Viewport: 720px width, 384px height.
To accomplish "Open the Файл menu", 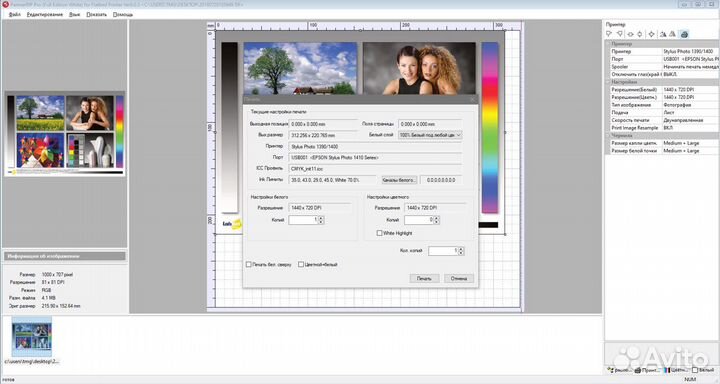I will point(15,14).
